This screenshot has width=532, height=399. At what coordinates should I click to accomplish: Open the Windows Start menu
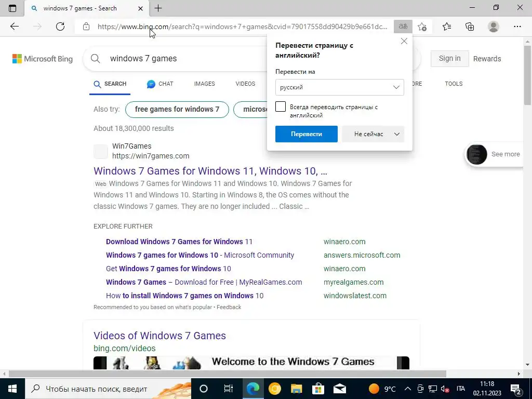(12, 389)
